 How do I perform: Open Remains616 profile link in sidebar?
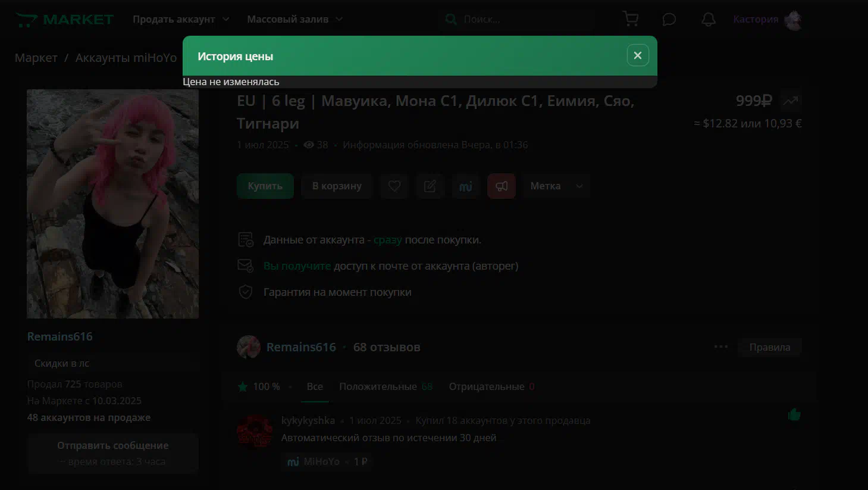click(60, 336)
